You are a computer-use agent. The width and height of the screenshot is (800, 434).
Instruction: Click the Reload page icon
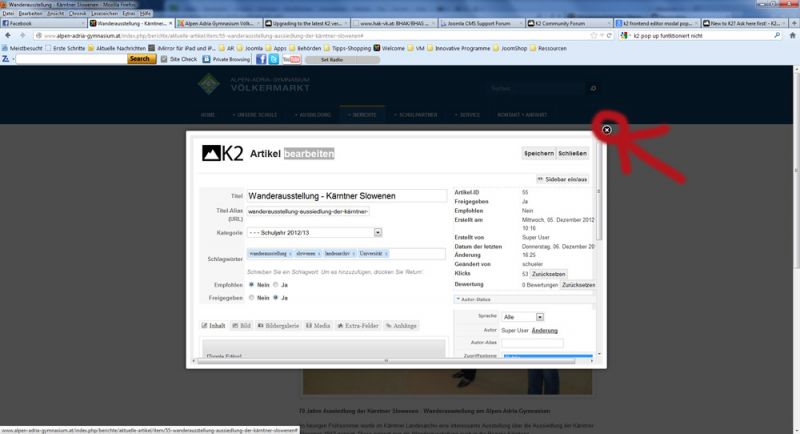[x=609, y=36]
